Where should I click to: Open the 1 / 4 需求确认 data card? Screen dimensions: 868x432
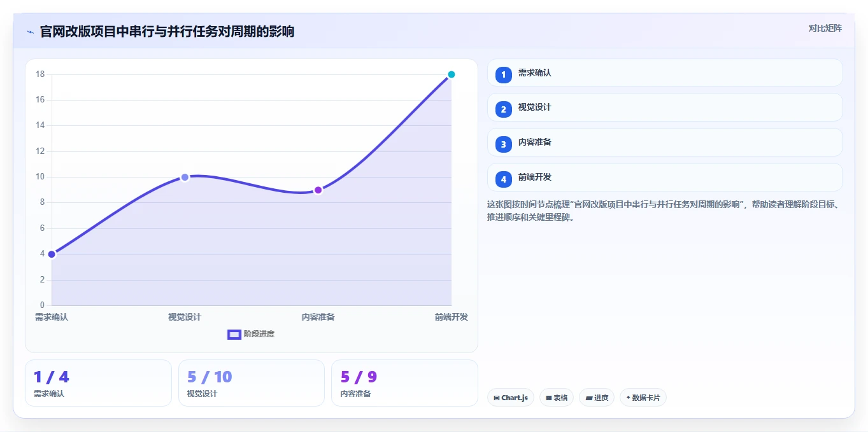tap(98, 383)
